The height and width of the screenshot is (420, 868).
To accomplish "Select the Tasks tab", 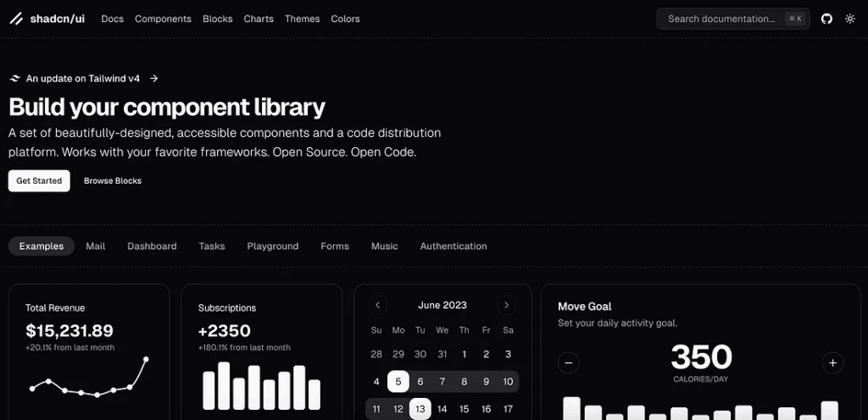I will [212, 246].
